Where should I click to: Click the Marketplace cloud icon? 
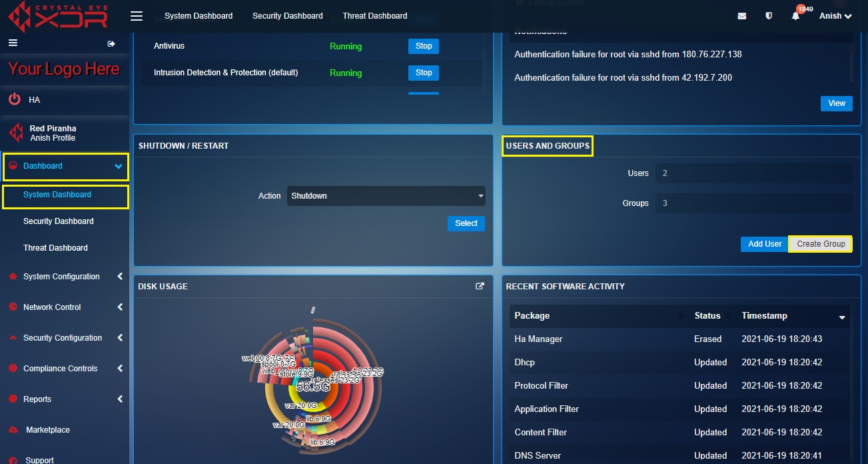click(13, 430)
